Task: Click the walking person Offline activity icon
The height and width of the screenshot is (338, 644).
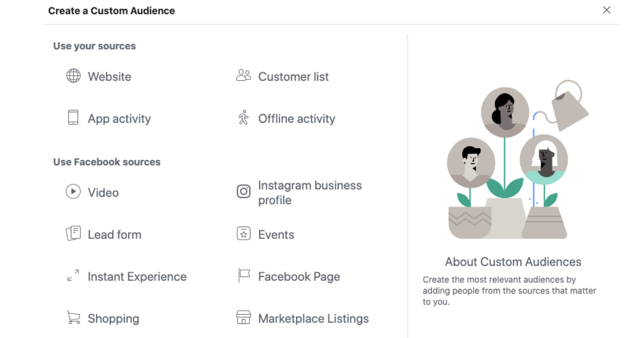Action: (244, 117)
